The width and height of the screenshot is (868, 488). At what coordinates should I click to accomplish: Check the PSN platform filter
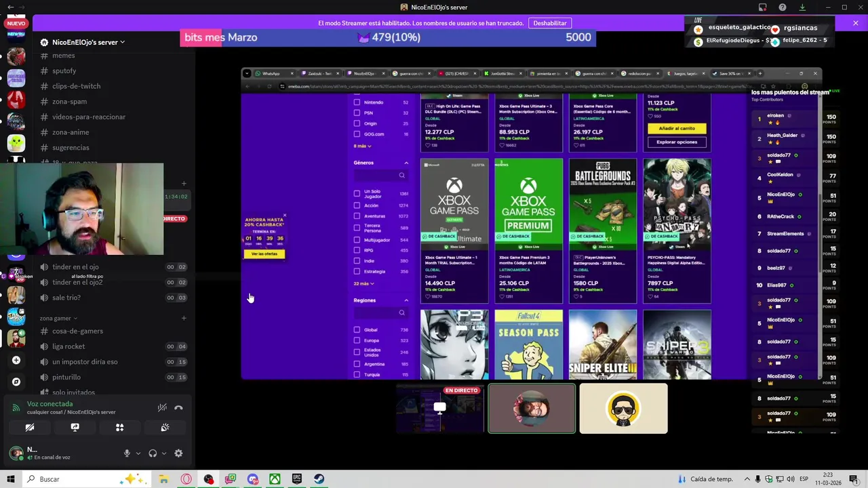click(x=357, y=113)
